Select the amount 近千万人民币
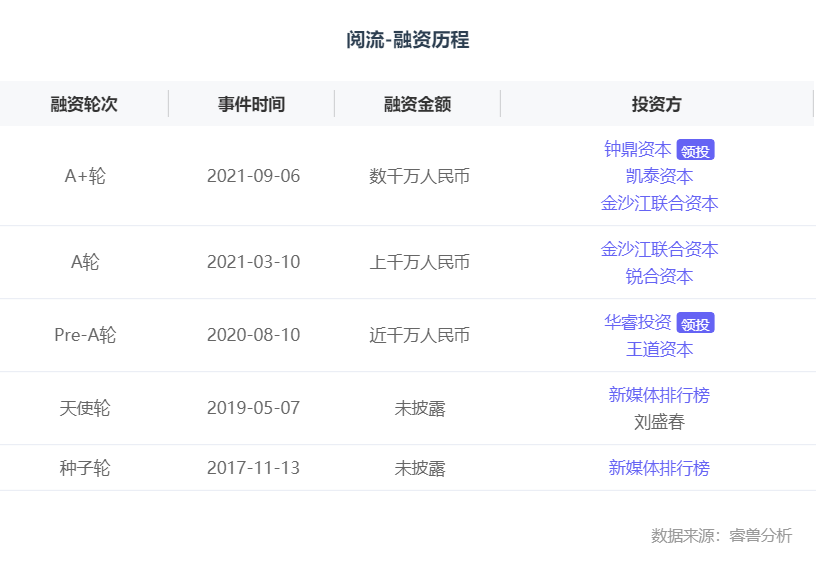Viewport: 816px width, 578px height. 419,335
